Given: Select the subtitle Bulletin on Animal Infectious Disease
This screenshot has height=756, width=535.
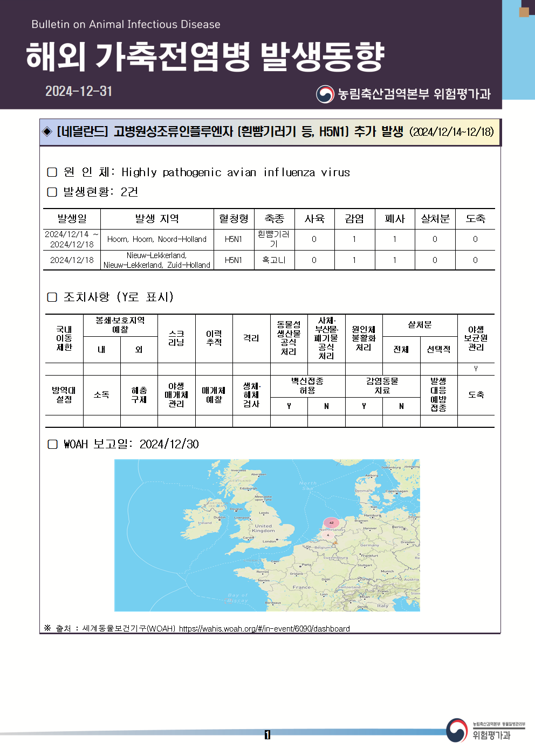Looking at the screenshot, I should [126, 24].
